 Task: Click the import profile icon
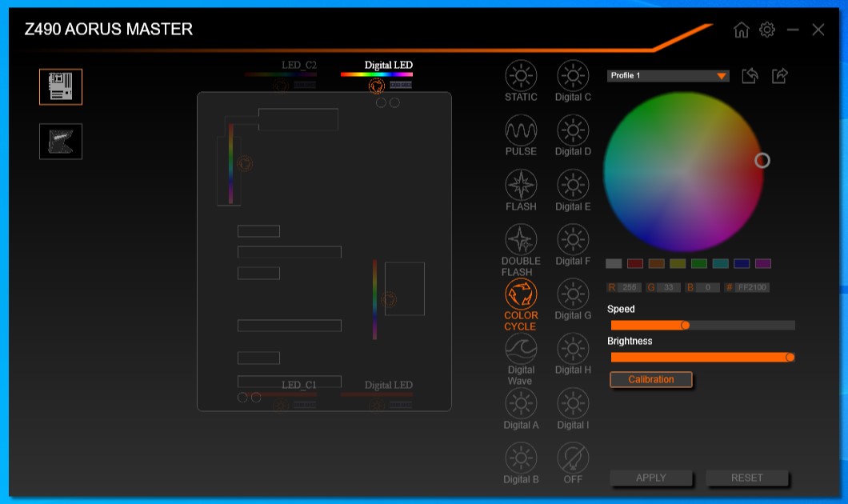tap(750, 76)
